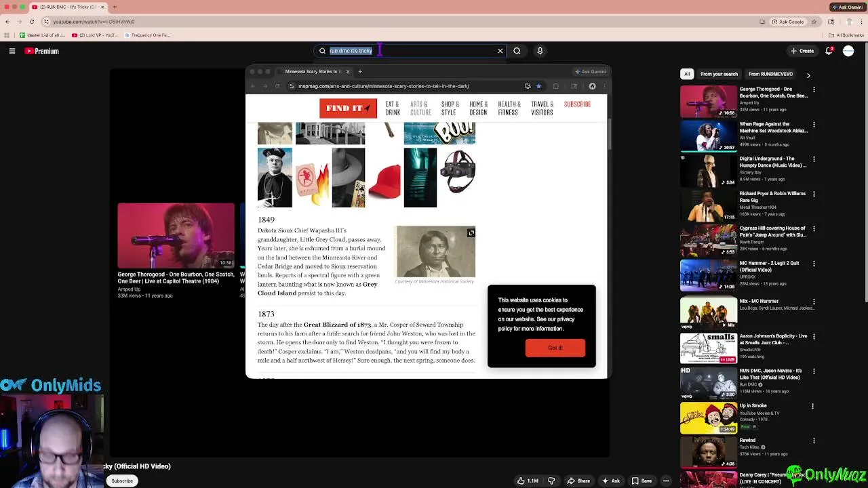This screenshot has width=868, height=488.
Task: Play Rage Against the Machine Woodstock thumbnail
Action: [x=709, y=136]
